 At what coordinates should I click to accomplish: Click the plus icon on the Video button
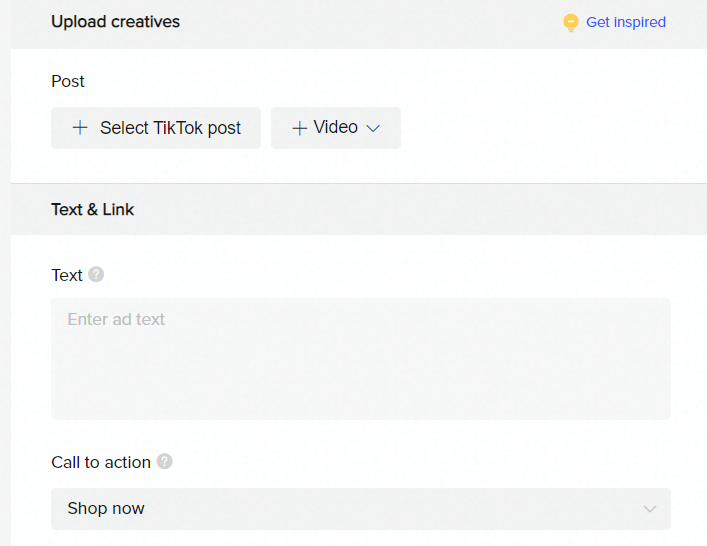click(x=299, y=128)
